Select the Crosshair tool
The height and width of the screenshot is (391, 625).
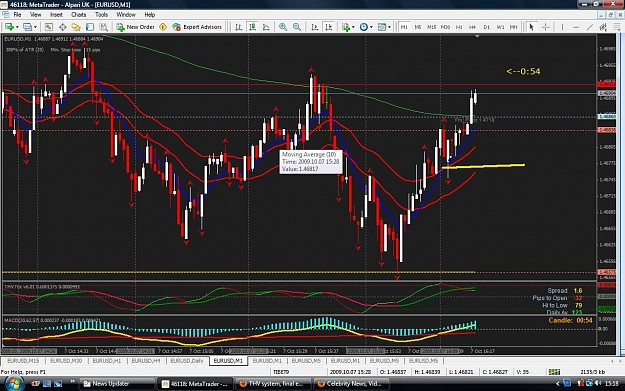click(546, 27)
